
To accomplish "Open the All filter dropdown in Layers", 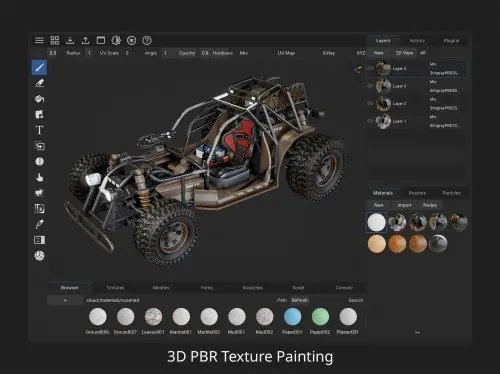I will pyautogui.click(x=423, y=53).
